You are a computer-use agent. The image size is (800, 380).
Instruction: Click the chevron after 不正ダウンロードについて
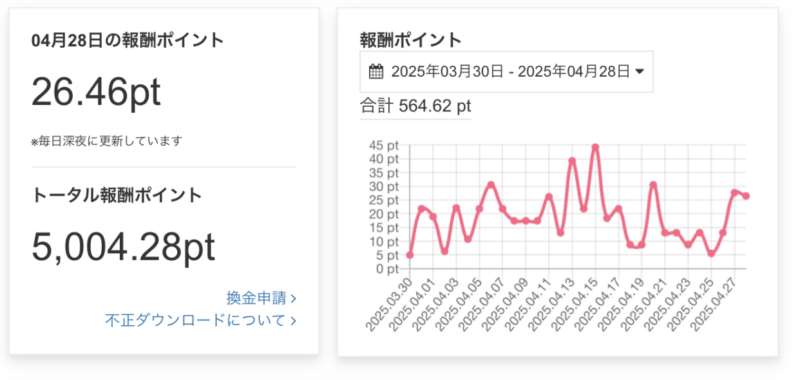pos(293,321)
